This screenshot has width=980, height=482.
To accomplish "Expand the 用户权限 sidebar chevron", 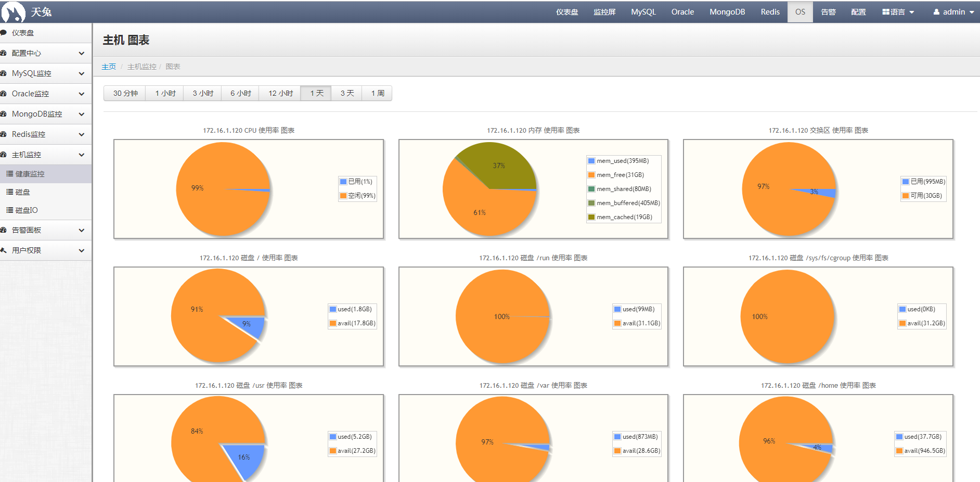I will 82,250.
